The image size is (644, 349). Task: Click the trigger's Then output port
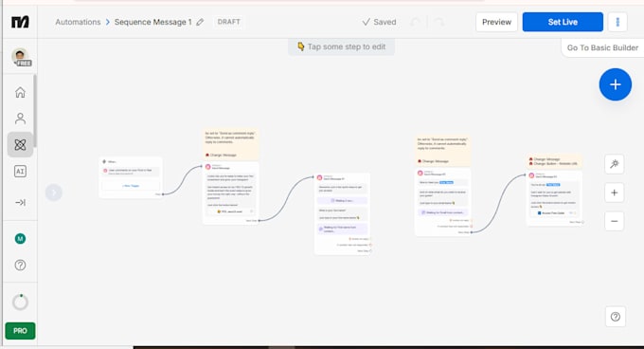pyautogui.click(x=163, y=194)
